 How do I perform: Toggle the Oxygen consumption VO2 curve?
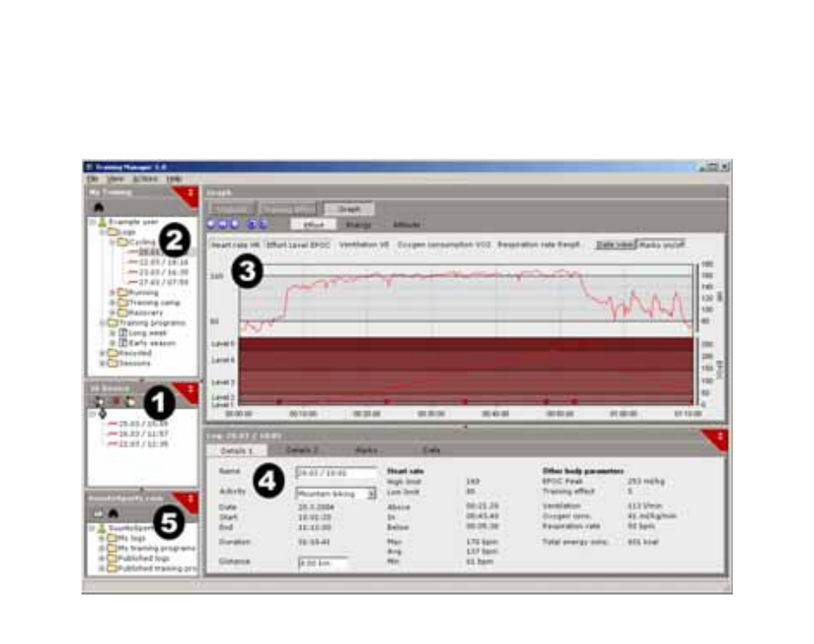(444, 245)
